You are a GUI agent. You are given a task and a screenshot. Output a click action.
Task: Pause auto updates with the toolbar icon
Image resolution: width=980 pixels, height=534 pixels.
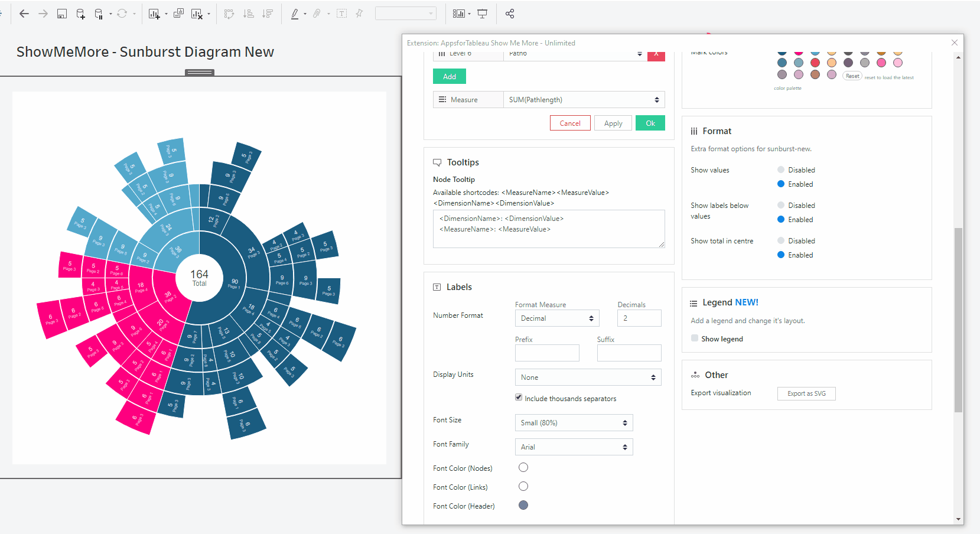(x=99, y=14)
